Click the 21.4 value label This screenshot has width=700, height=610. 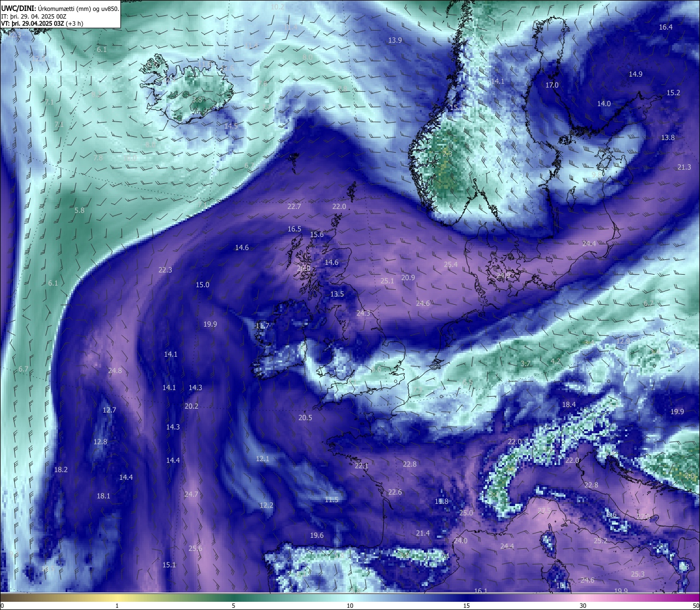[x=423, y=533]
